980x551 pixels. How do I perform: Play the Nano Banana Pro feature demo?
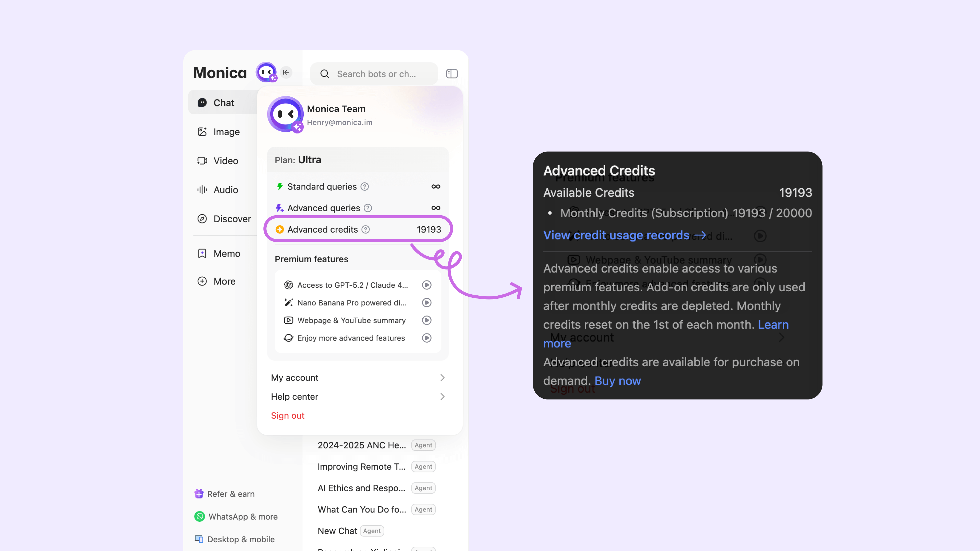pos(426,303)
